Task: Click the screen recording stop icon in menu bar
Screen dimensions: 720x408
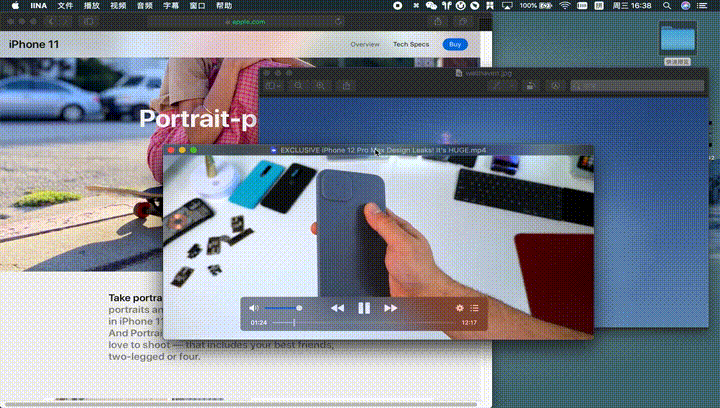Action: (398, 6)
